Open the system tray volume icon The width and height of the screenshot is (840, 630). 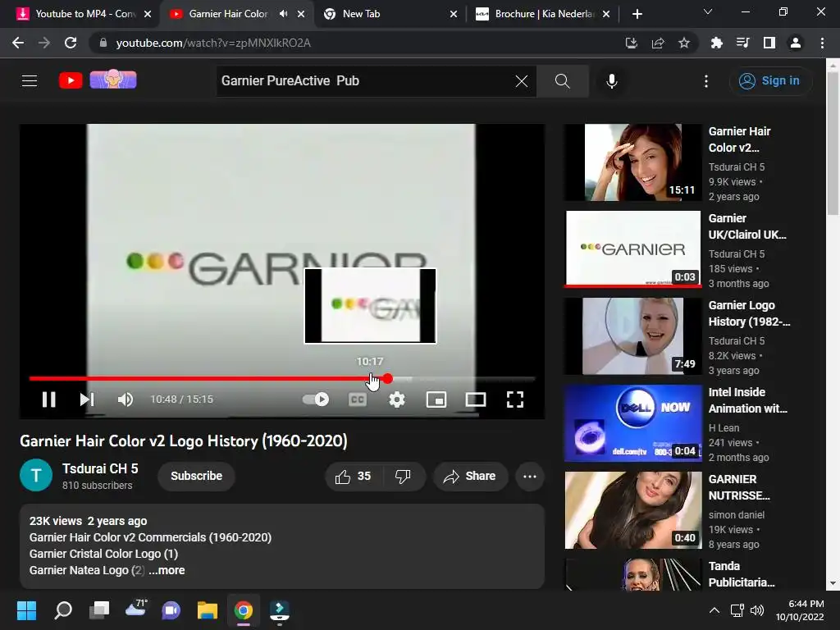pos(757,610)
